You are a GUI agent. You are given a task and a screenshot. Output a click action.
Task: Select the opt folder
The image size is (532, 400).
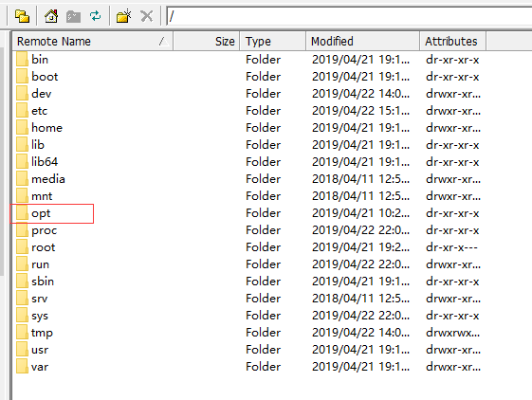point(41,213)
